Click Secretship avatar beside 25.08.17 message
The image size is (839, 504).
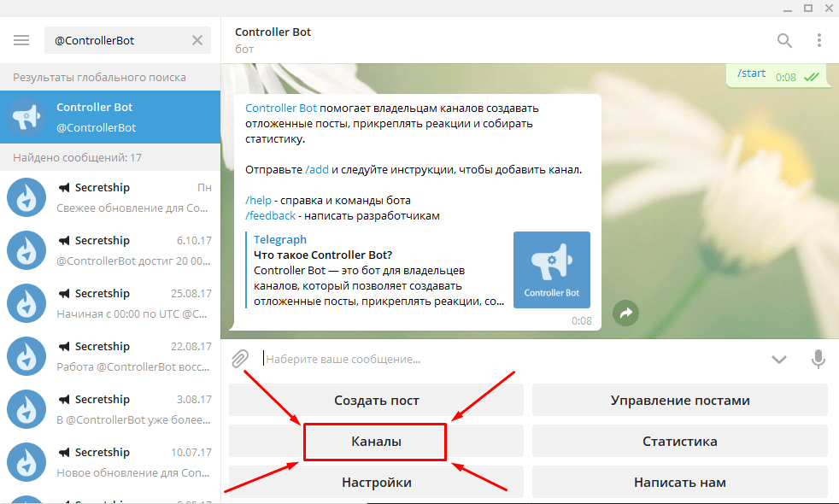click(x=26, y=303)
